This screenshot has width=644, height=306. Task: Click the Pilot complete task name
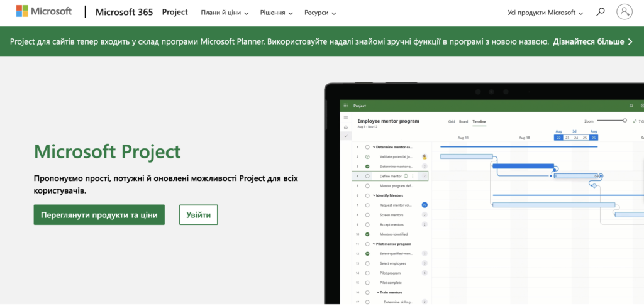click(391, 283)
